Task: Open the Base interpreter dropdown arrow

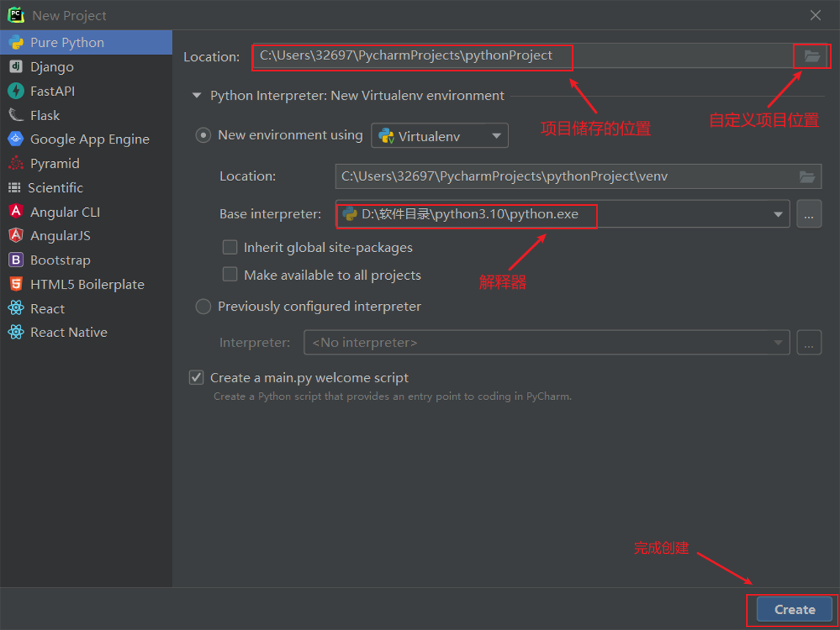Action: click(778, 214)
